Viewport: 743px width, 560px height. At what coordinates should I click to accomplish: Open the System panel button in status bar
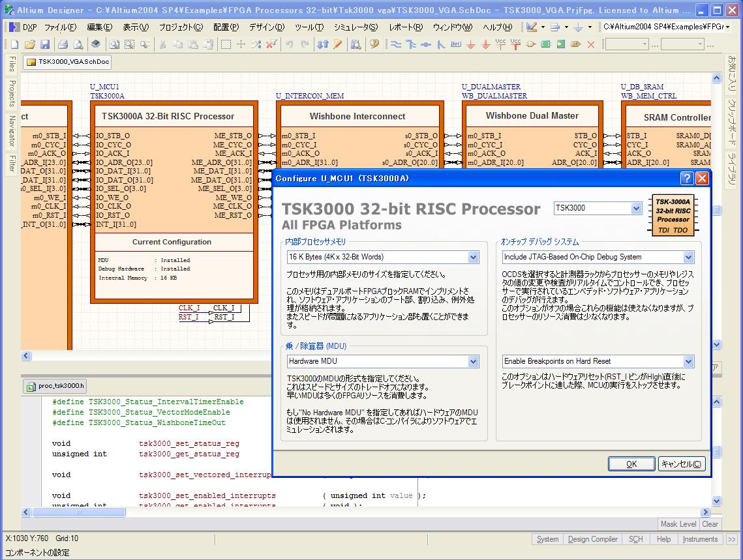pyautogui.click(x=547, y=539)
